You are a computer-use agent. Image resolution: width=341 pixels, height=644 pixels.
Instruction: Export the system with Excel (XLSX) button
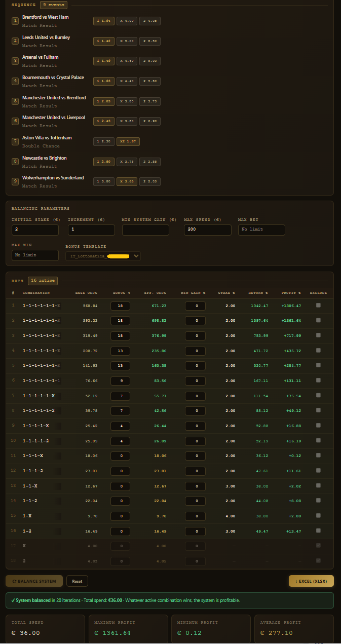(311, 581)
